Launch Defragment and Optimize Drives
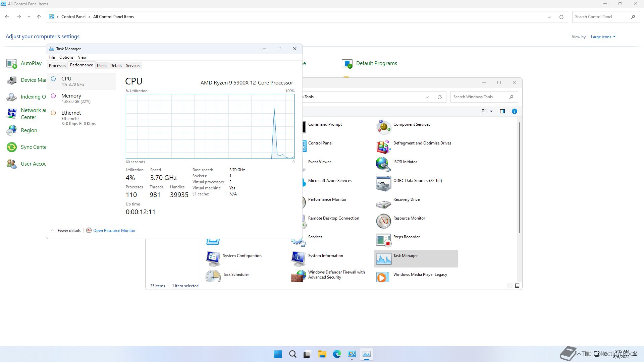This screenshot has width=644, height=362. click(x=383, y=146)
